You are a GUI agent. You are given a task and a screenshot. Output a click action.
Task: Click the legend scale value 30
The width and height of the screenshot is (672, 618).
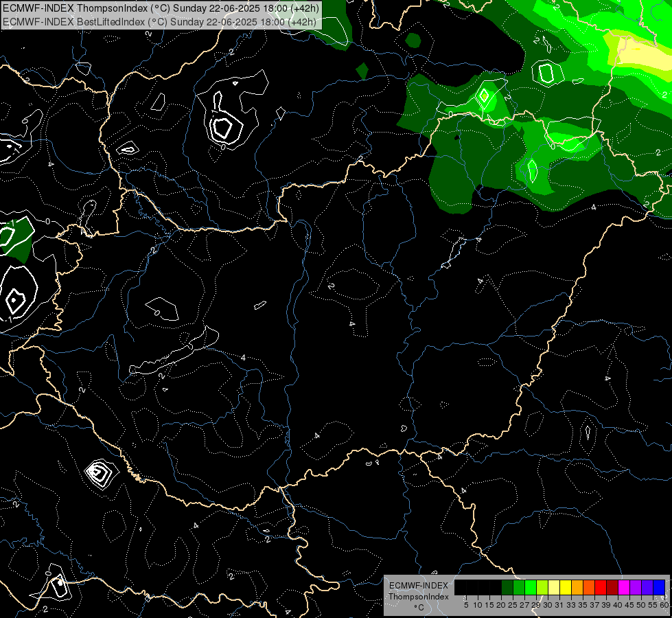coord(548,605)
